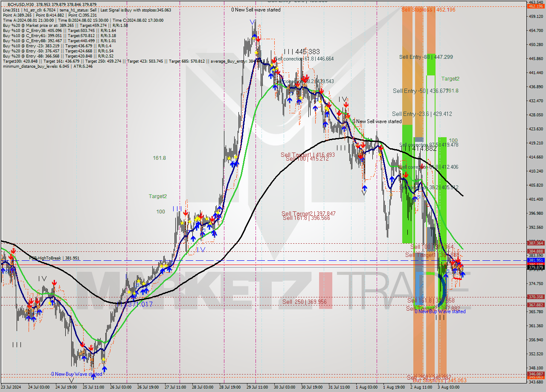Screen dimensions: 546x392
Task: Click the '0 New Sell wave started' label at top
Action: point(256,10)
